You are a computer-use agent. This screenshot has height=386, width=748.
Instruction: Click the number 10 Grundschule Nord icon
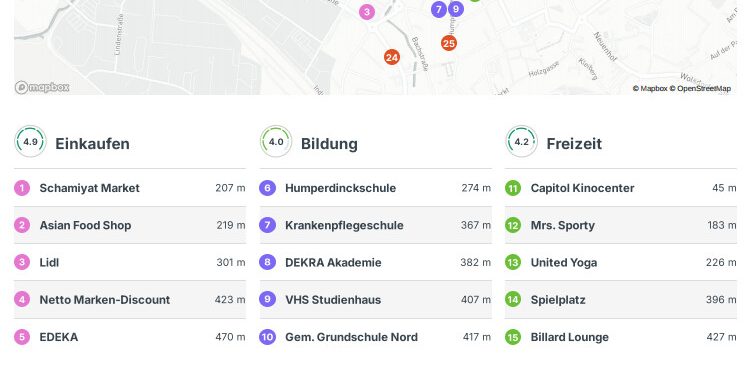tap(268, 337)
